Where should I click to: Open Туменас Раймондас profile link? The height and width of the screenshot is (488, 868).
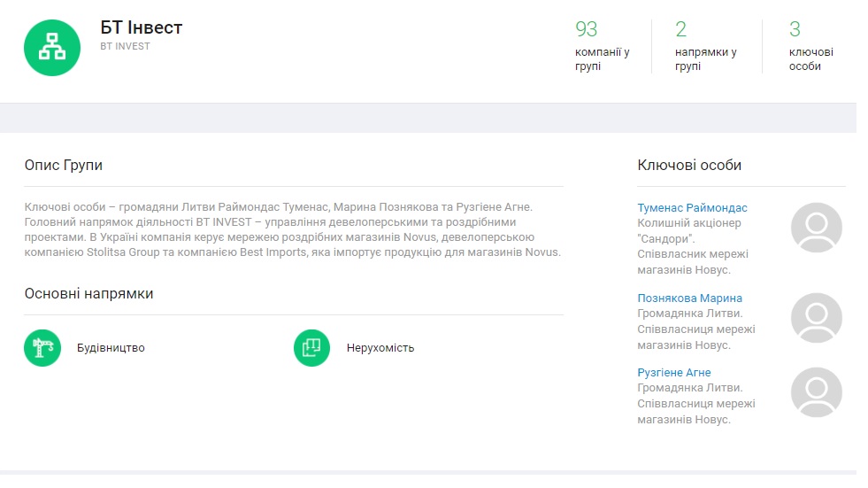pos(692,208)
